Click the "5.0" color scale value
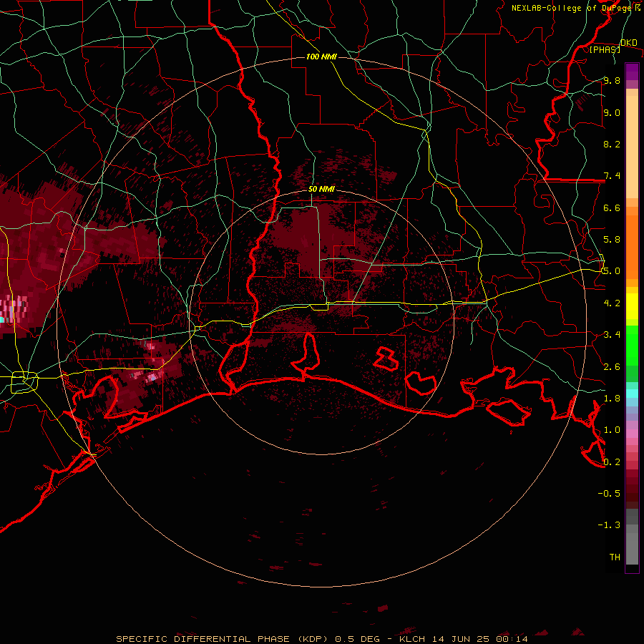Image resolution: width=644 pixels, height=644 pixels. pyautogui.click(x=612, y=271)
